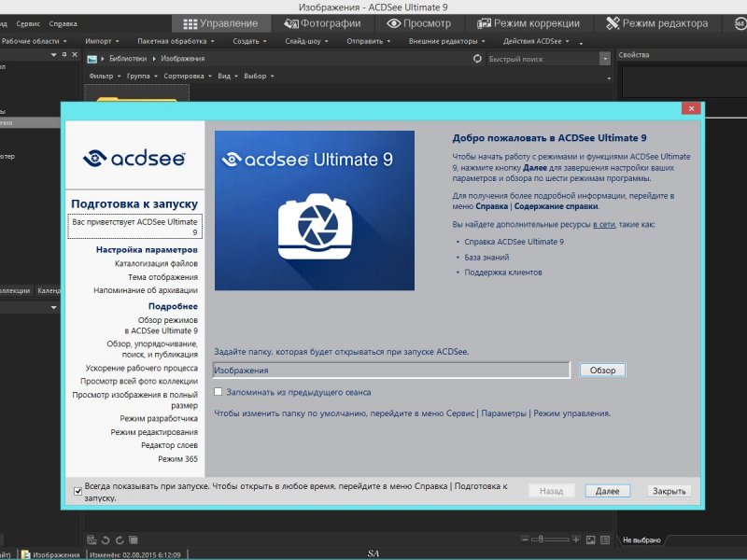This screenshot has width=747, height=560.
Task: Click the Изображения breadcrumb in path bar
Action: 182,59
